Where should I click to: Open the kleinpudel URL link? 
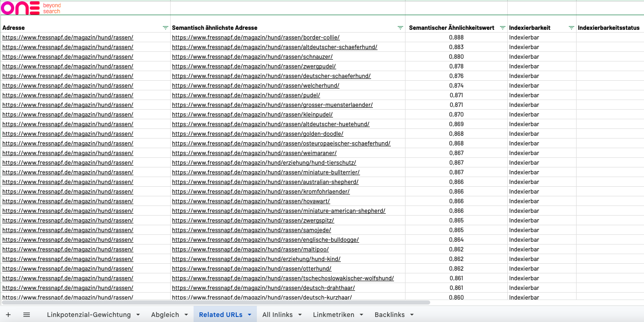coord(252,115)
